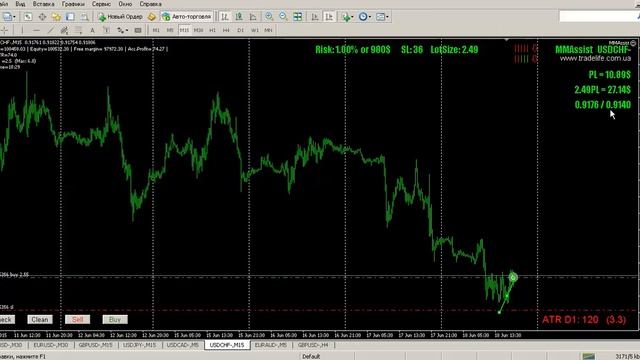This screenshot has height=360, width=640.
Task: Open the Вид menu
Action: pyautogui.click(x=20, y=4)
